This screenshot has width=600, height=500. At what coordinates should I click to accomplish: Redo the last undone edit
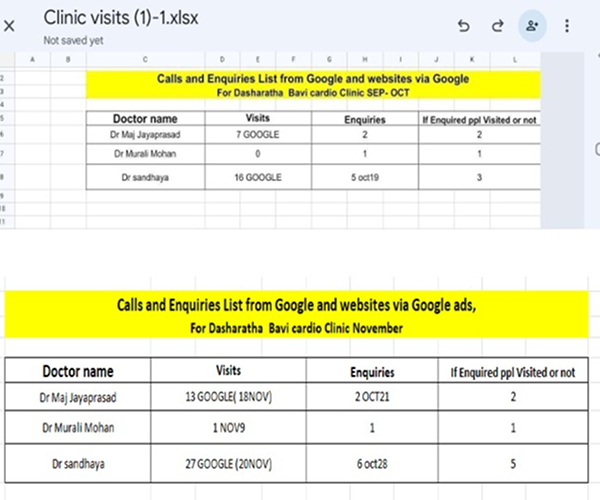pyautogui.click(x=497, y=26)
